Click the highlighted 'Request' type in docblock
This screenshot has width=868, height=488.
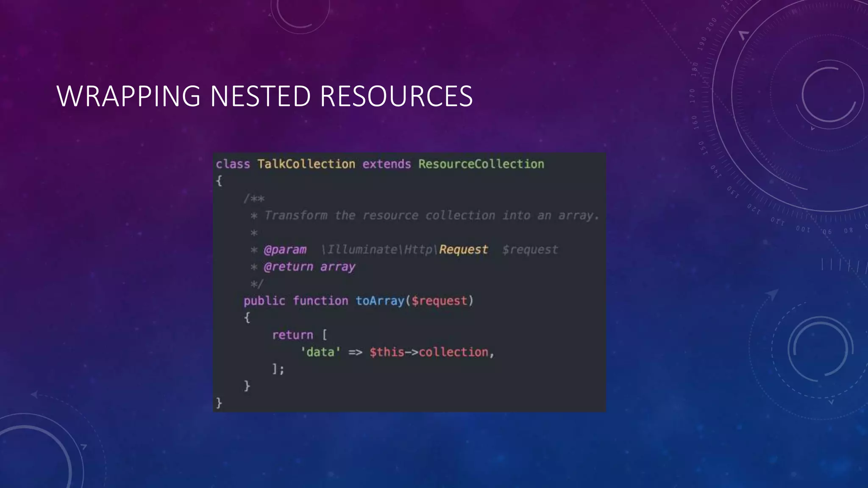[x=463, y=250]
